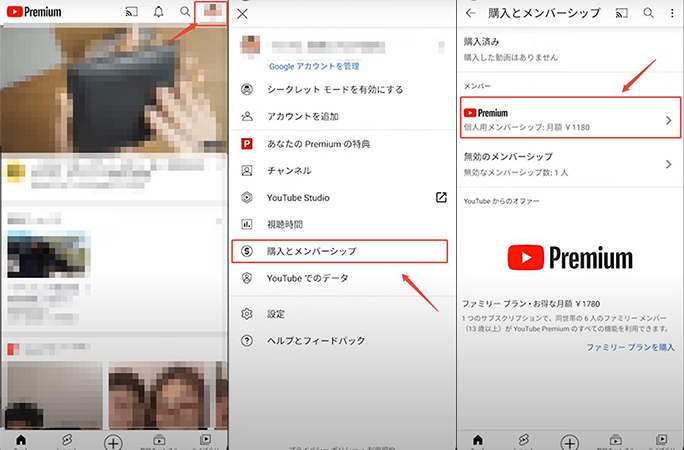Screen dimensions: 684x450
Task: Open notifications bell on the home screen
Action: 159,12
